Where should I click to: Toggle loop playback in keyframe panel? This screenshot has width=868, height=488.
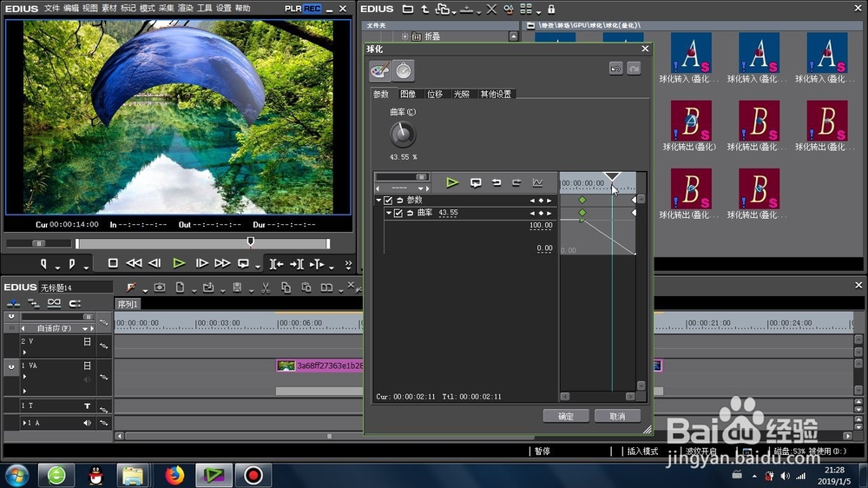tap(476, 183)
